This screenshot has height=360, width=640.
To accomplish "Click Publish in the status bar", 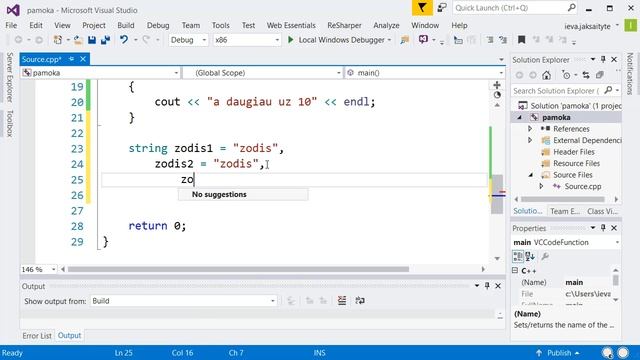I will point(558,353).
